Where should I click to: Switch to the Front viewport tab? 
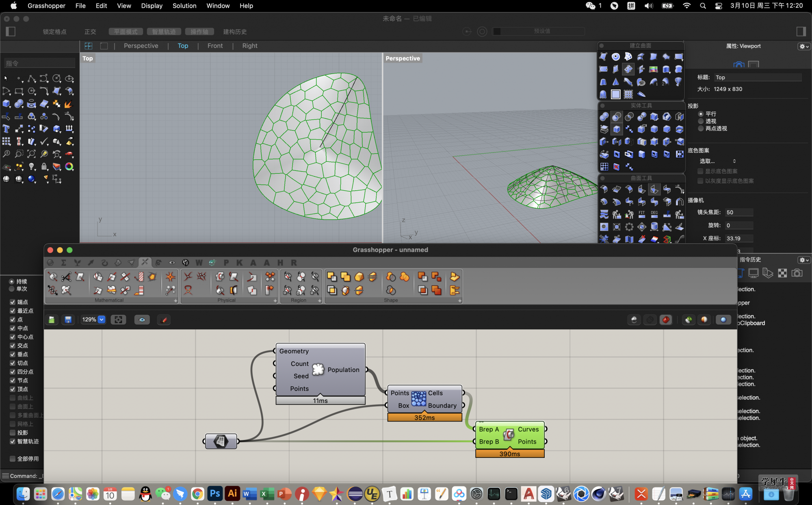215,46
